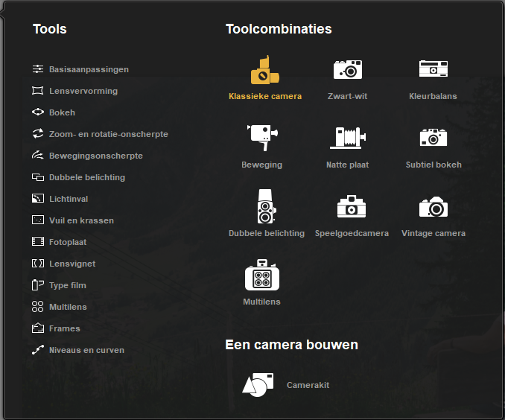Viewport: 505px width, 420px height.
Task: Click the Vuil en krassen icon
Action: click(x=38, y=220)
